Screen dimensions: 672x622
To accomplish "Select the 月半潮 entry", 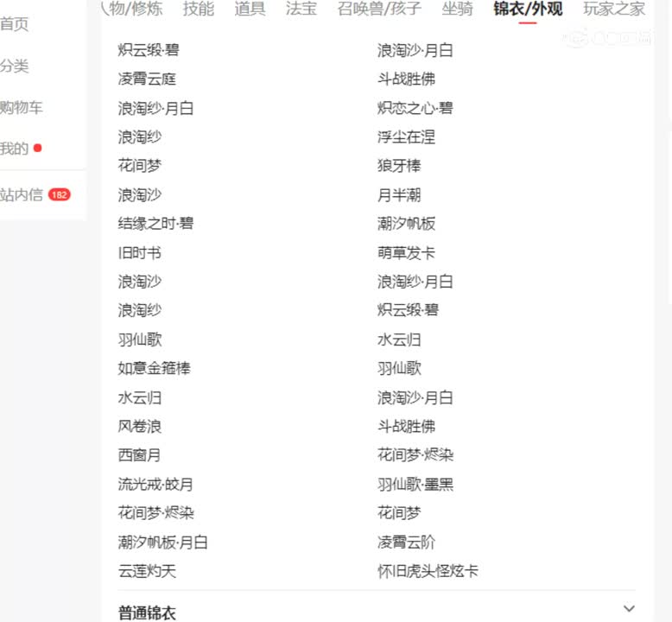I will 399,194.
